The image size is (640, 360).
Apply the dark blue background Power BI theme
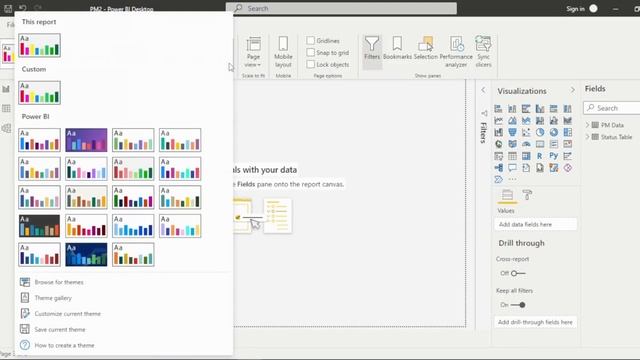point(86,254)
